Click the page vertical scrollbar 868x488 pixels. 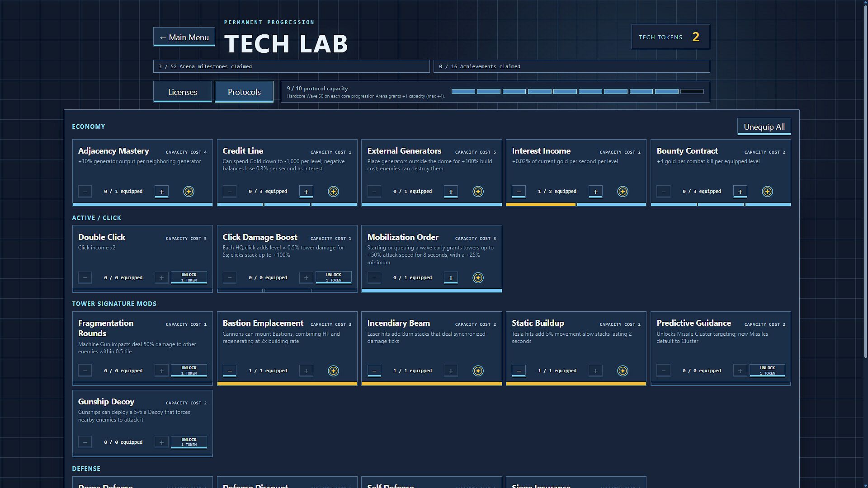(x=865, y=181)
